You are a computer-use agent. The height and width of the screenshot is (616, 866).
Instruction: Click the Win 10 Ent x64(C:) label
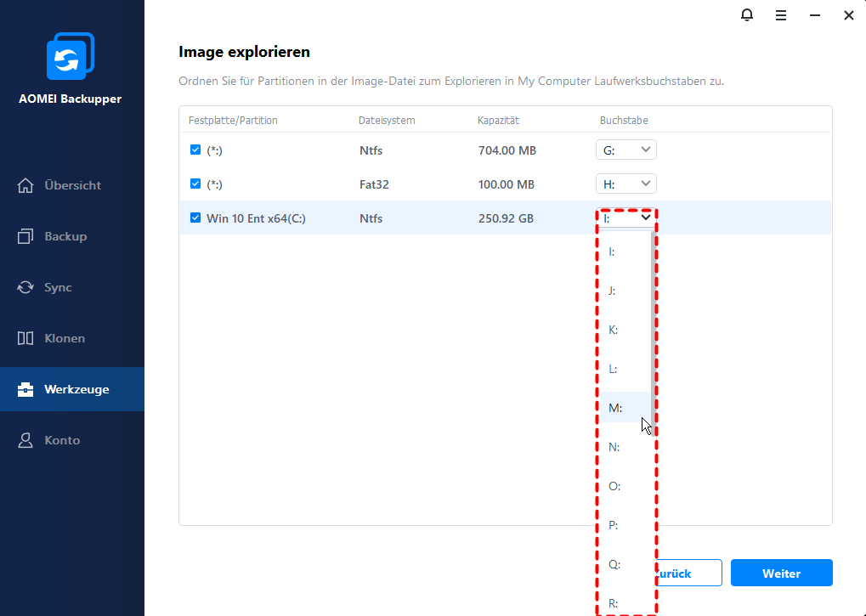[x=257, y=218]
